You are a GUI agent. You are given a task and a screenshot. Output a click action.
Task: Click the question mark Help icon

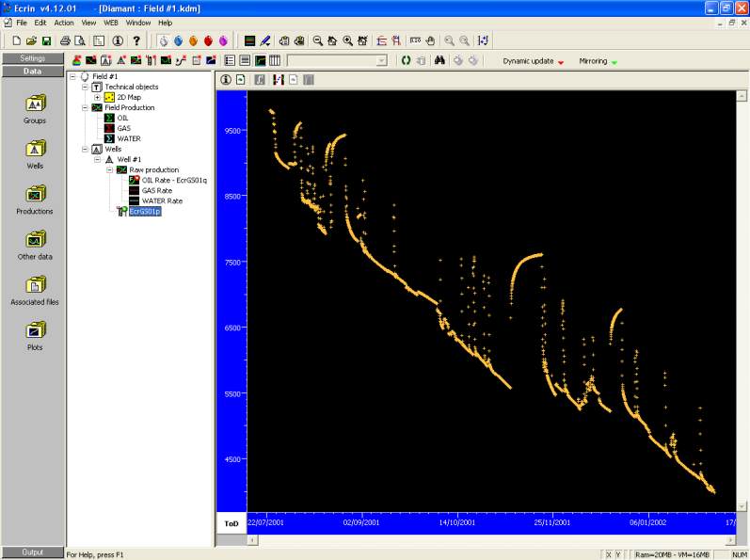click(x=136, y=40)
